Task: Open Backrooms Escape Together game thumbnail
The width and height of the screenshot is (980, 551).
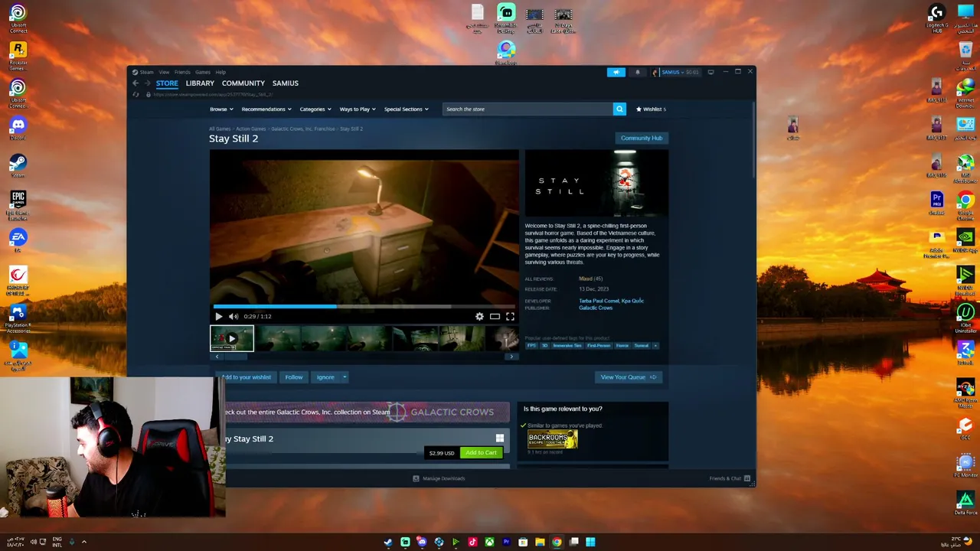Action: pos(552,439)
